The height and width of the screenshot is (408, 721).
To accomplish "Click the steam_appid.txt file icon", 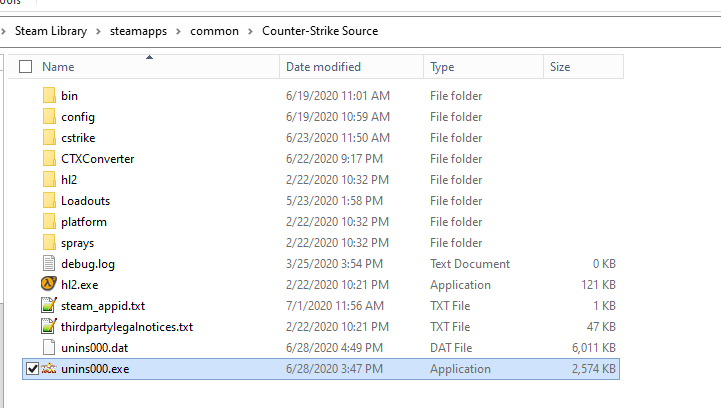I will pyautogui.click(x=49, y=306).
